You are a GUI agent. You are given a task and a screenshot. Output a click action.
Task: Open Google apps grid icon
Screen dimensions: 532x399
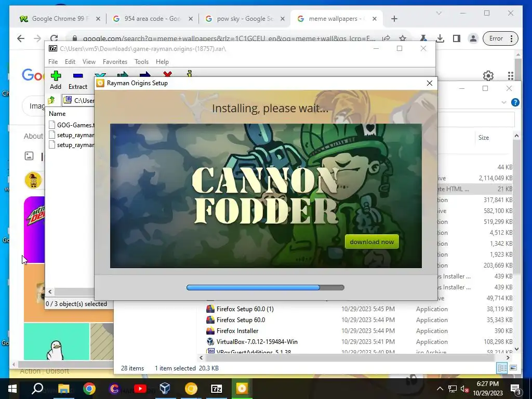pyautogui.click(x=510, y=75)
